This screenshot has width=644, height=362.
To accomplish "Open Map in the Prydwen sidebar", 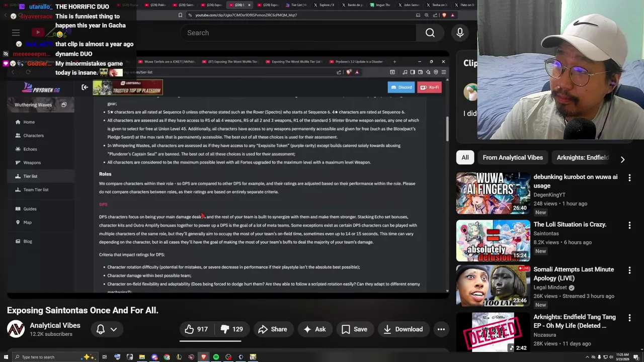I will click(x=27, y=223).
